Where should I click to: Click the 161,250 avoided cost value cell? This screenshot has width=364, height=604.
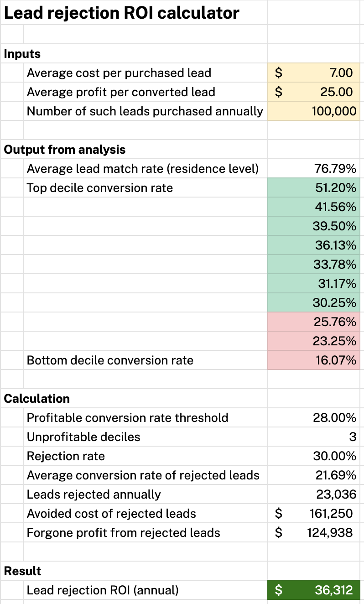coord(314,514)
